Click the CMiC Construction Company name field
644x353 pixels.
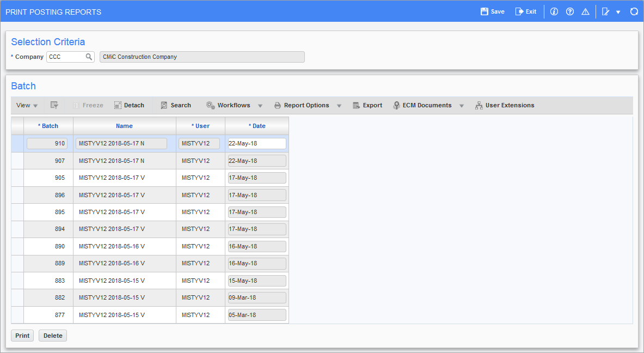[x=202, y=57]
